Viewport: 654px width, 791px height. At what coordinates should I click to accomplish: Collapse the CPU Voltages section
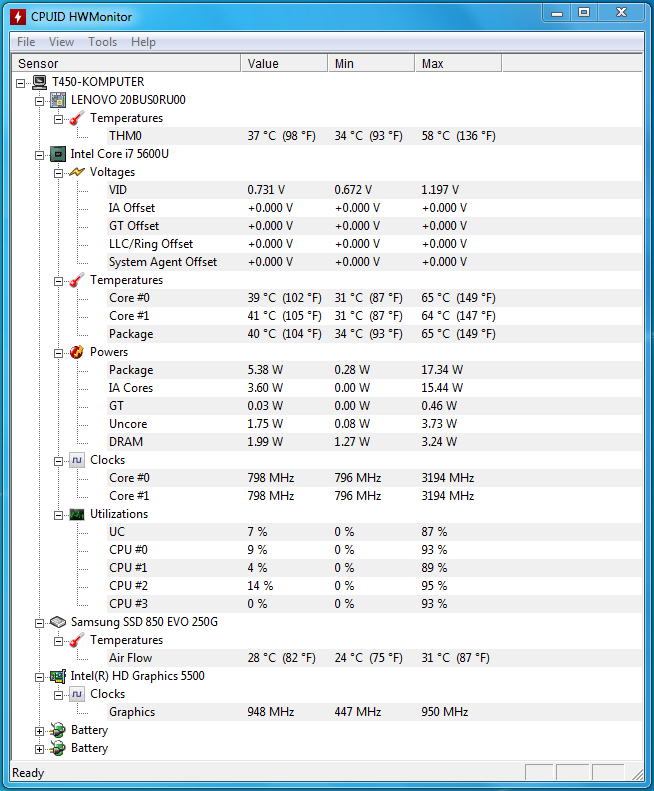point(59,173)
